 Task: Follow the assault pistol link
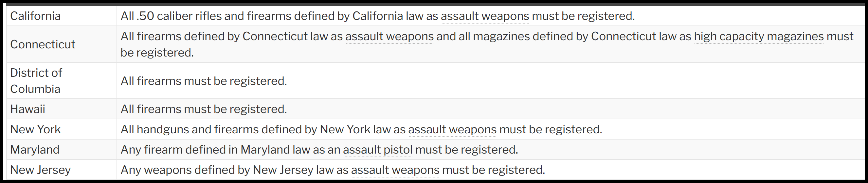point(377,150)
